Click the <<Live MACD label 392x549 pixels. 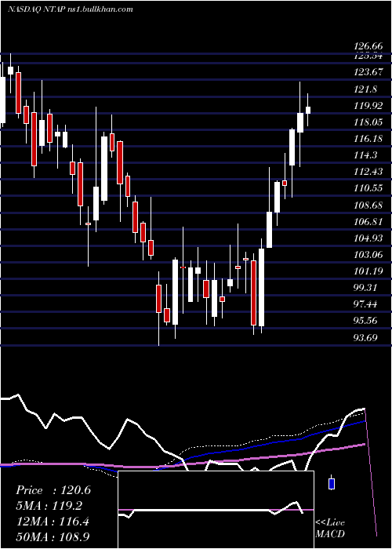coord(330,528)
